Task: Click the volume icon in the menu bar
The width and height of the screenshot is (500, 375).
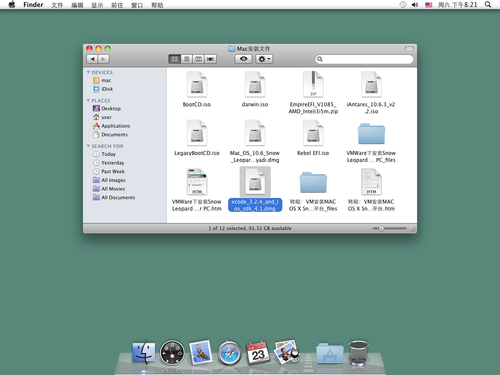Action: click(415, 5)
